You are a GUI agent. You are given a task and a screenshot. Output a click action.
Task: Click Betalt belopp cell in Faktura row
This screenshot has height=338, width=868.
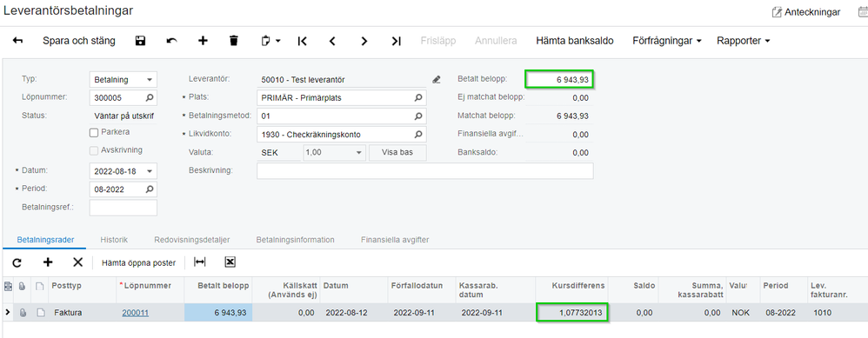click(218, 313)
